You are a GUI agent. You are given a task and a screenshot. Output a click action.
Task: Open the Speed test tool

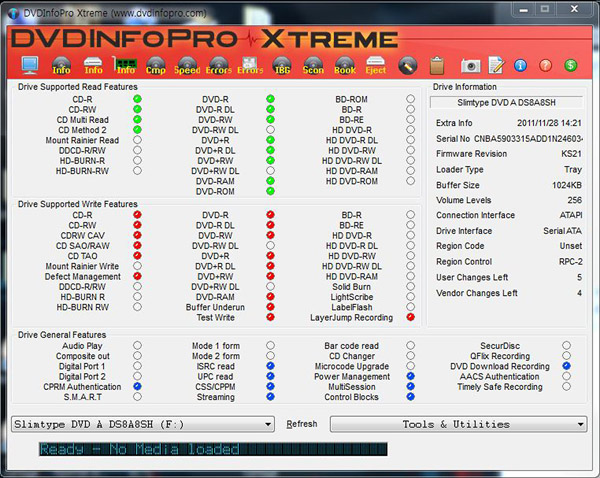click(187, 65)
